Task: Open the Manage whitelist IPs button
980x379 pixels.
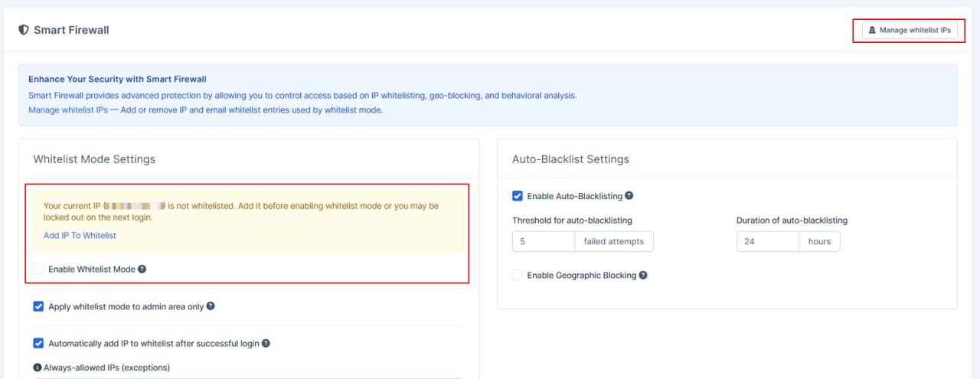Action: pos(910,30)
